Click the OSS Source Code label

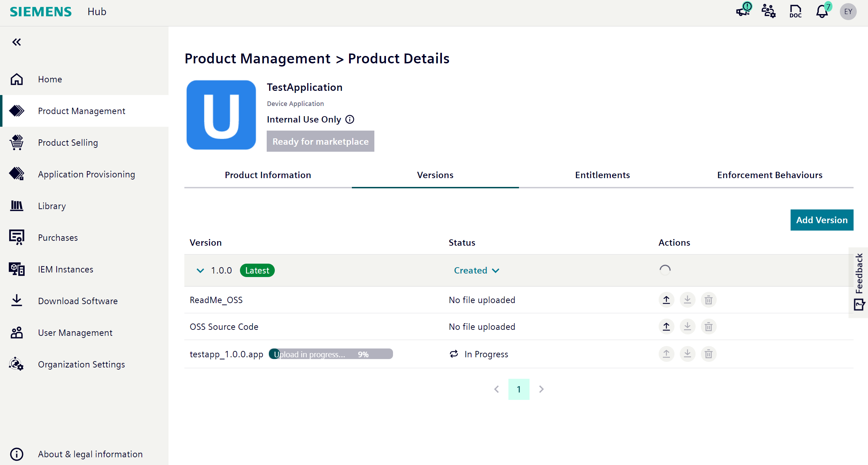[224, 327]
